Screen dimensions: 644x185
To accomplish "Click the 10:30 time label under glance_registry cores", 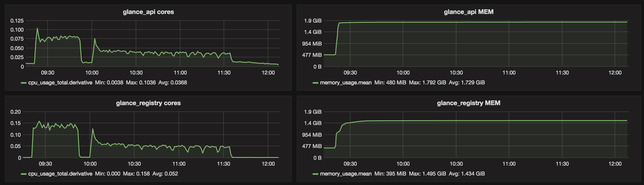I will tap(134, 164).
